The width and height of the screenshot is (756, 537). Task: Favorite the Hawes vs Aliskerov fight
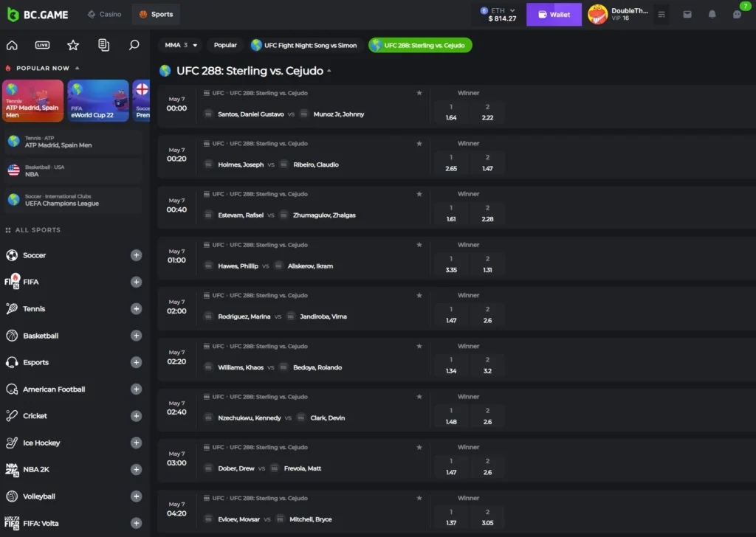(419, 245)
